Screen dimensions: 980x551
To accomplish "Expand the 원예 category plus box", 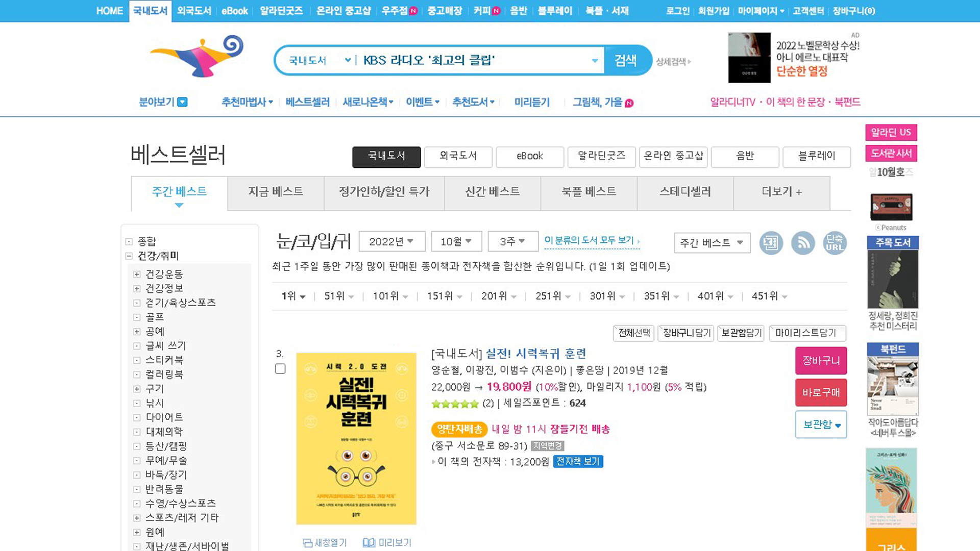I will [x=137, y=532].
